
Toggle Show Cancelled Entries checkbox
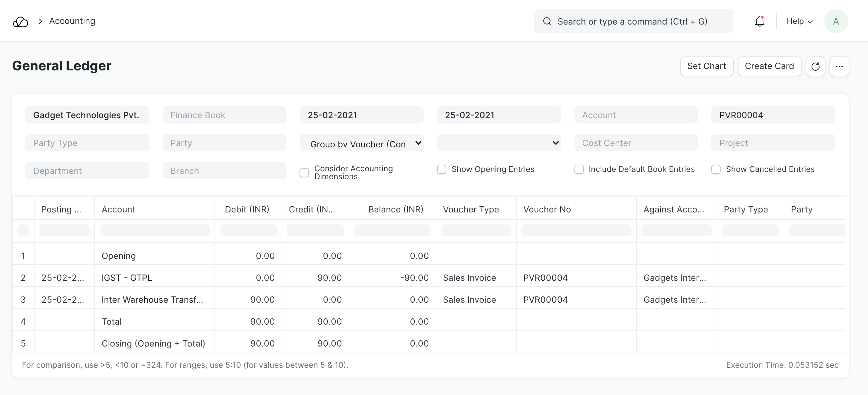[716, 169]
